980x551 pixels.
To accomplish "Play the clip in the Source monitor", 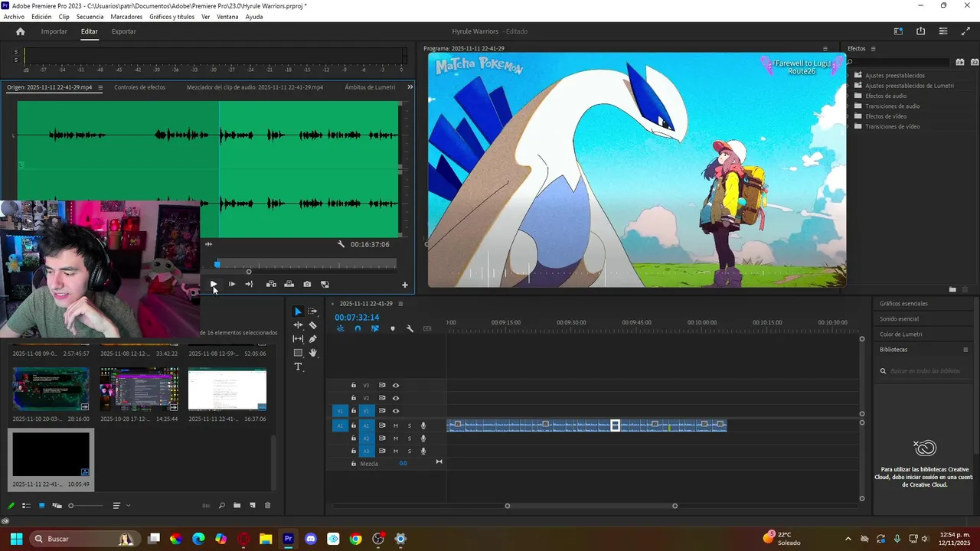I will click(x=214, y=284).
